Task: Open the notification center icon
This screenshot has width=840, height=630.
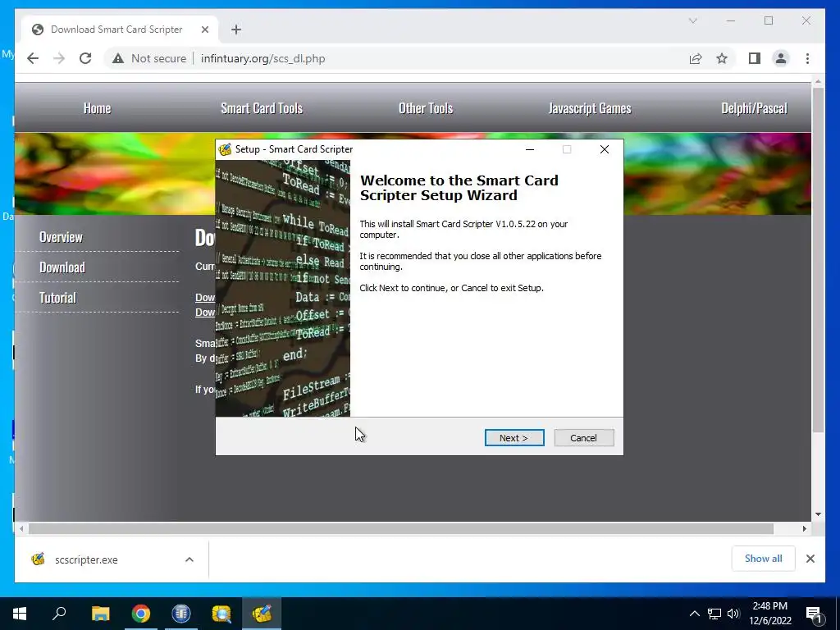Action: 814,614
